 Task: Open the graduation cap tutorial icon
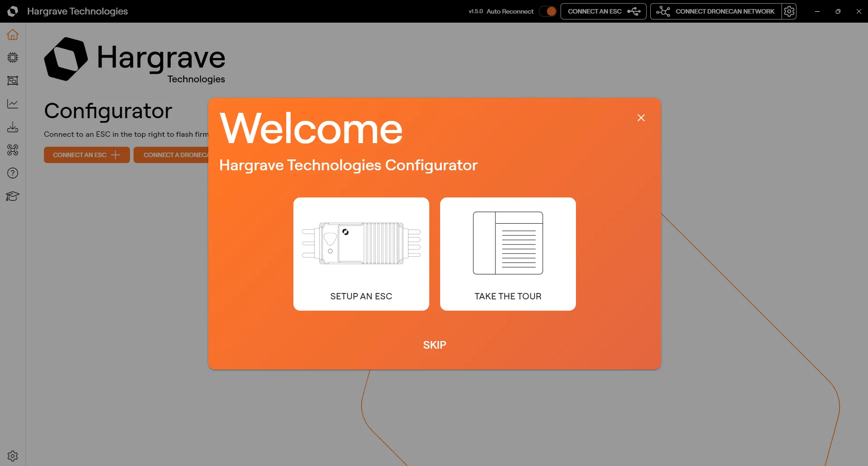point(13,196)
